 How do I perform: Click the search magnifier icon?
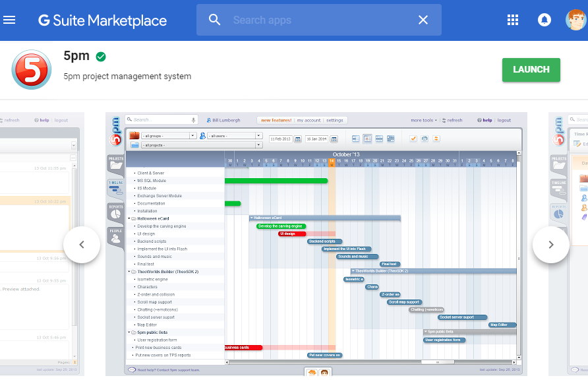pos(215,20)
